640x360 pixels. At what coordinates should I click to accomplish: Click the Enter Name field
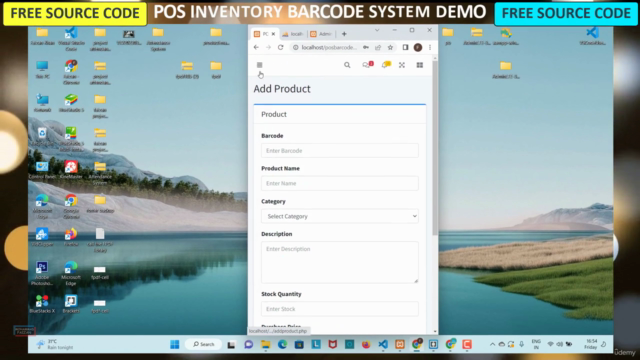click(x=340, y=183)
